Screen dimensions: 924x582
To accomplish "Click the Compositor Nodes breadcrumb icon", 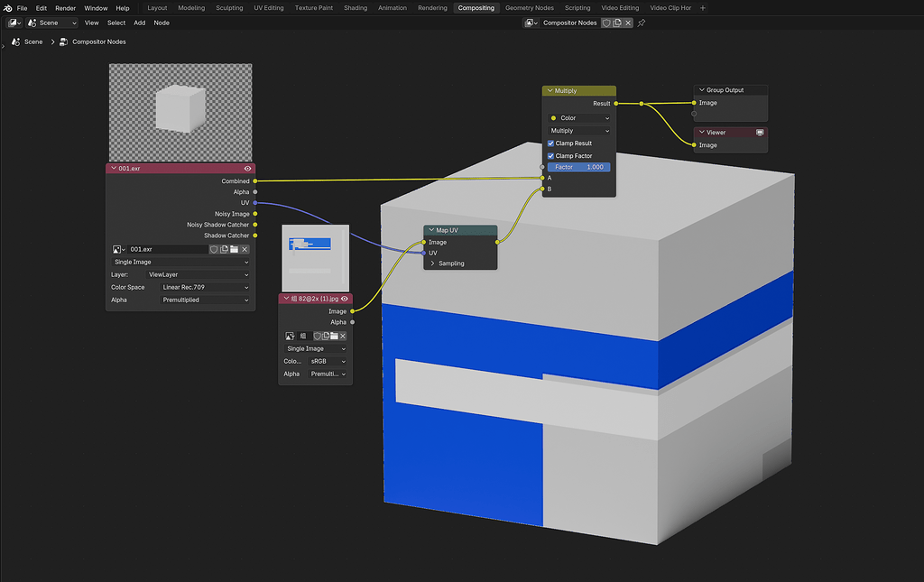I will 64,42.
